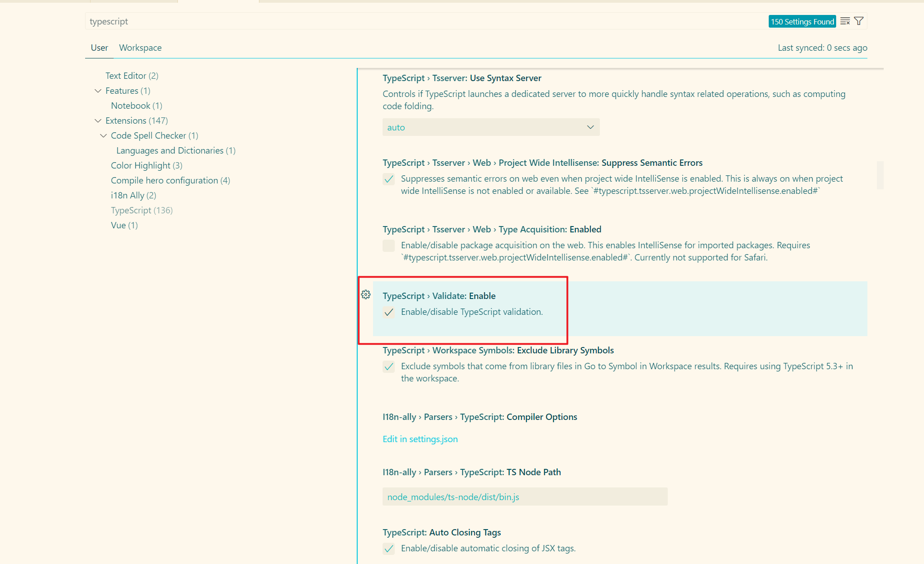The height and width of the screenshot is (564, 924).
Task: Click the 150 Settings Found badge
Action: point(802,21)
